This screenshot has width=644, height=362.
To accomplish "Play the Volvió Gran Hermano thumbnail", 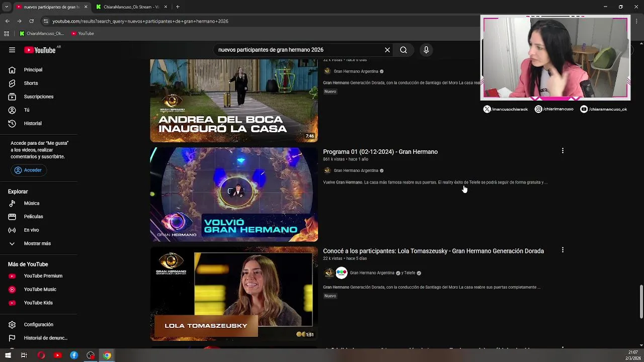I will click(234, 195).
